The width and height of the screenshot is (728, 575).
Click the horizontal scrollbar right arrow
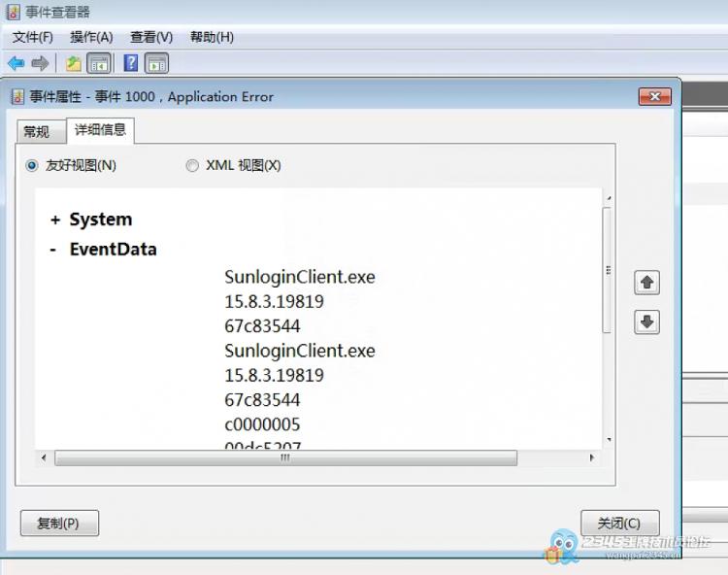[x=591, y=457]
